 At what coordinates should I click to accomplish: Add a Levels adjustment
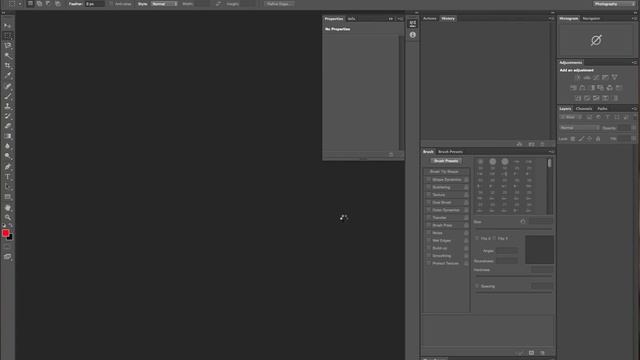click(x=587, y=77)
